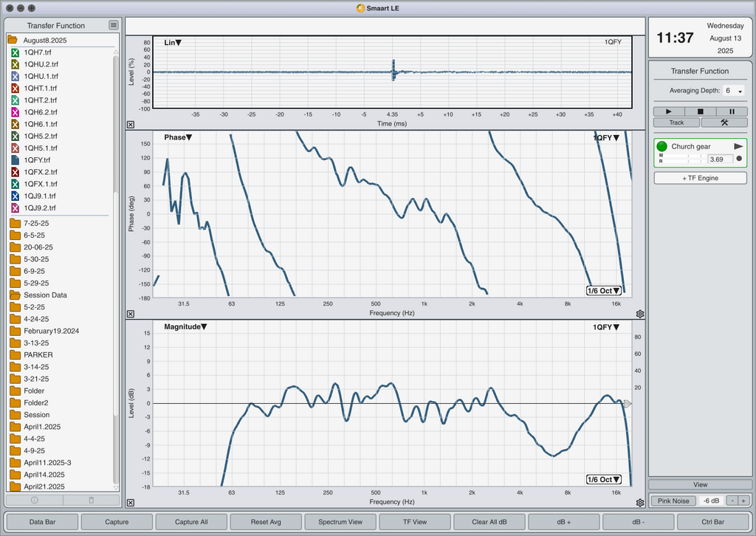Click the View button
This screenshot has height=536, width=756.
(700, 484)
